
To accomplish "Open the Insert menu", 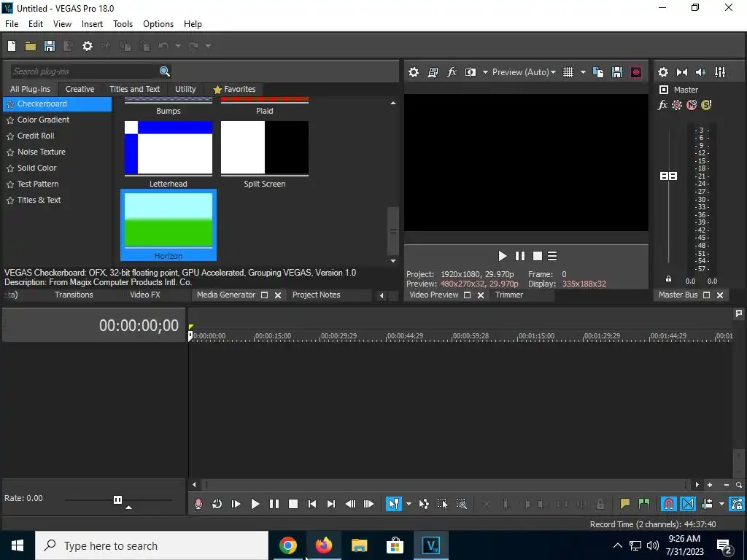I will click(92, 24).
